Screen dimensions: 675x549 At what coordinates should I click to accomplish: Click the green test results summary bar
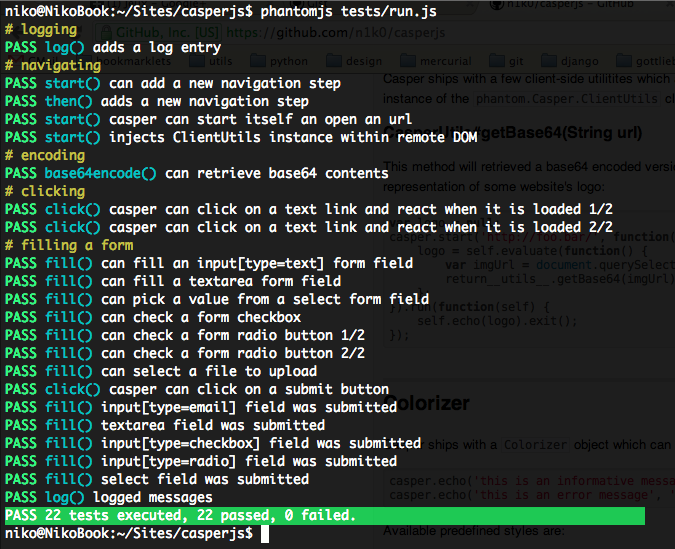pyautogui.click(x=325, y=515)
